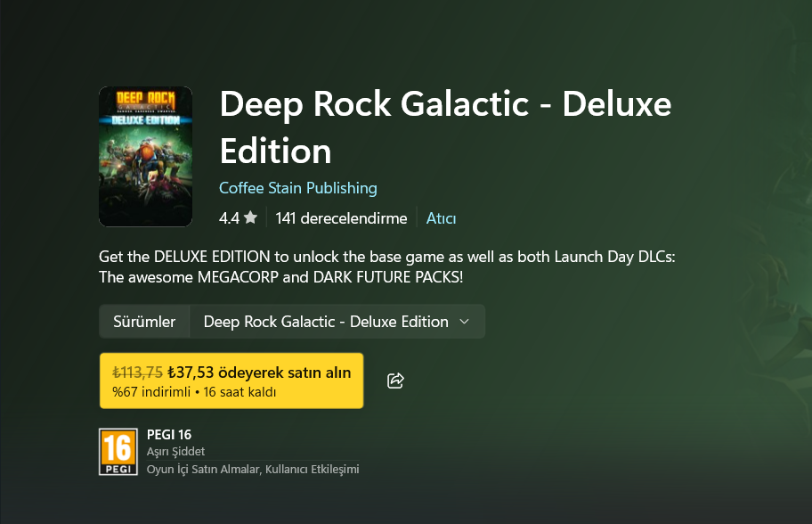This screenshot has width=812, height=524.
Task: Click the PEGI 16 heading text
Action: [x=169, y=434]
